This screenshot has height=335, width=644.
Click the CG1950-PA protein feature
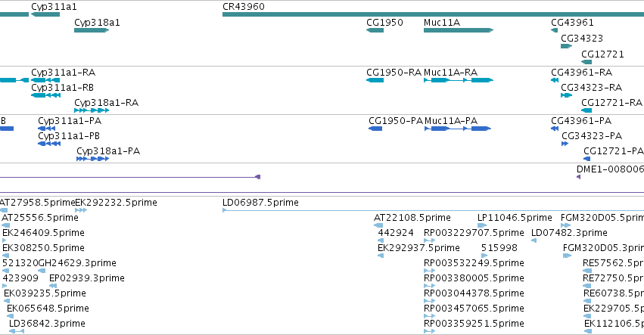point(375,129)
